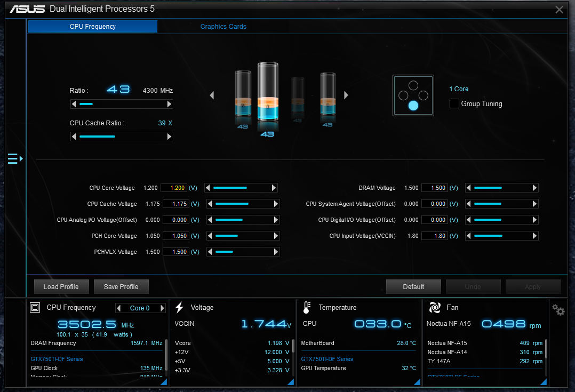Raise CPU Cache Voltage with right arrow
The width and height of the screenshot is (575, 392).
(x=276, y=204)
